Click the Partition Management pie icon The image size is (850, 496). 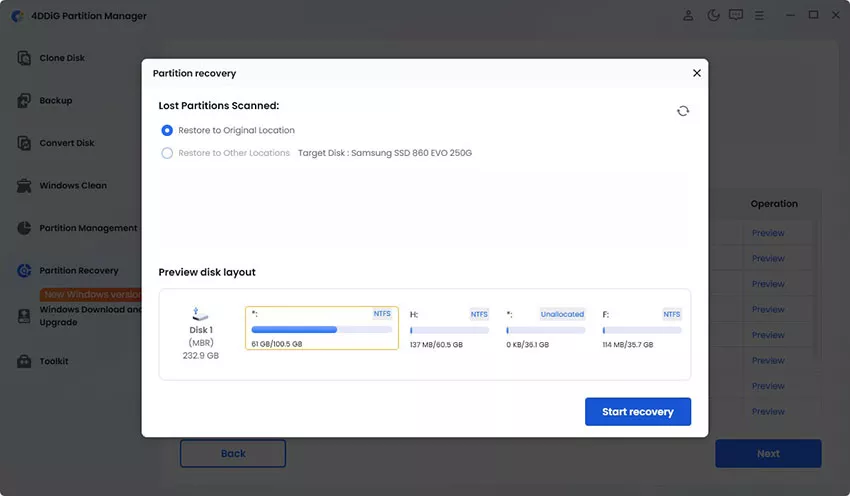point(24,228)
